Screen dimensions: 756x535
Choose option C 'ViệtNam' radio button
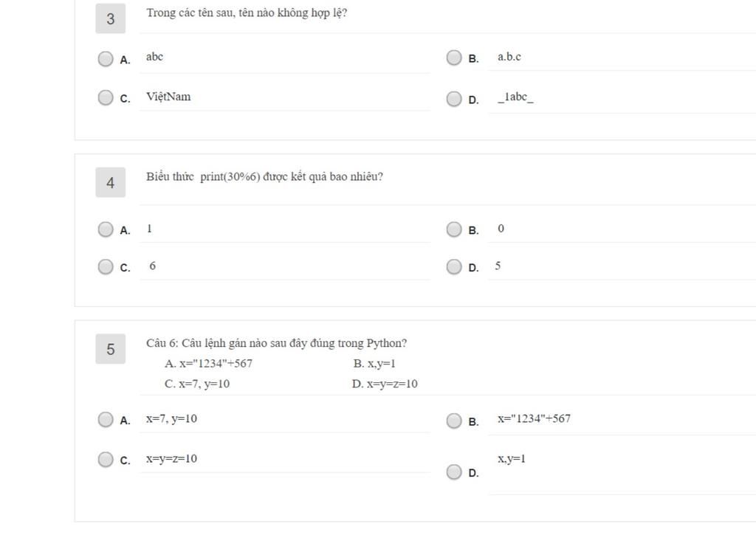(106, 97)
